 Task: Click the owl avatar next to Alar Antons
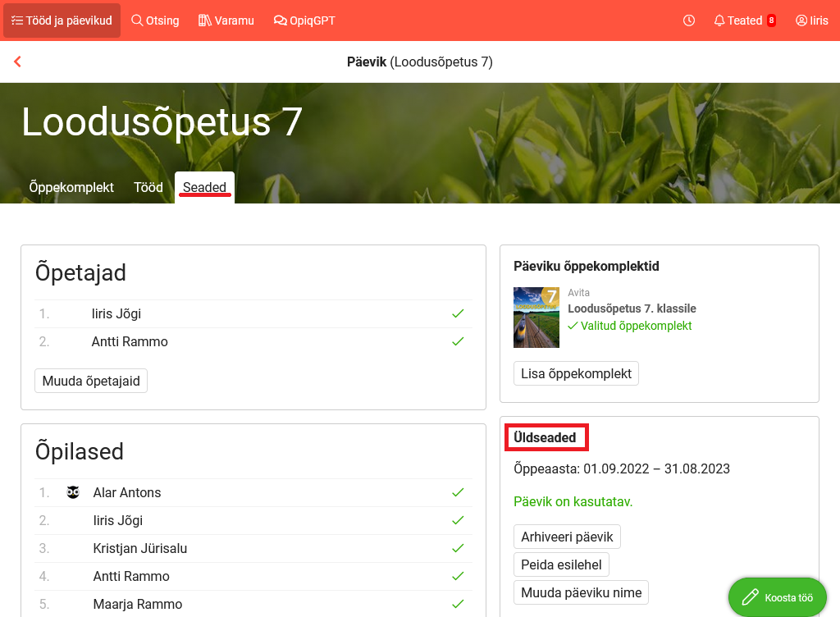pos(73,492)
